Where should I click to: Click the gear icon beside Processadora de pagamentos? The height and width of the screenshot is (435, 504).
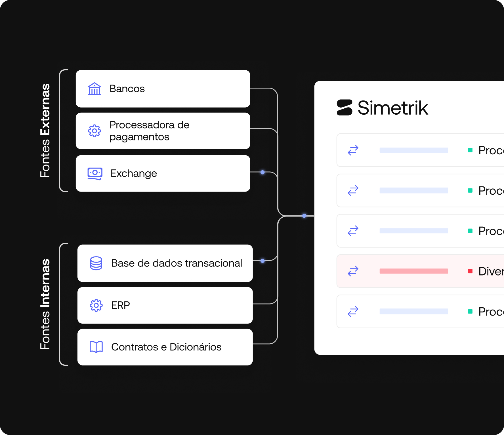point(94,131)
